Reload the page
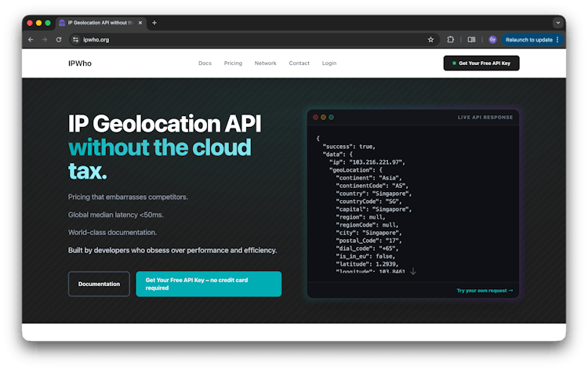 pyautogui.click(x=59, y=39)
